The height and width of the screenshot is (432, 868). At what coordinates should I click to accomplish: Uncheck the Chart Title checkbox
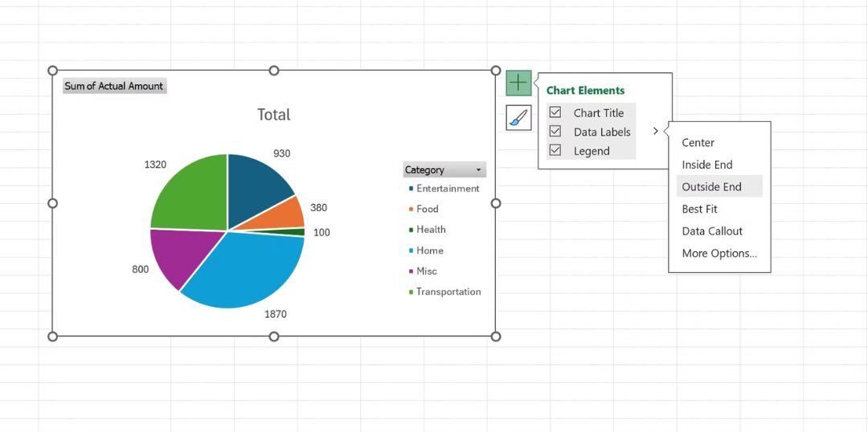555,112
